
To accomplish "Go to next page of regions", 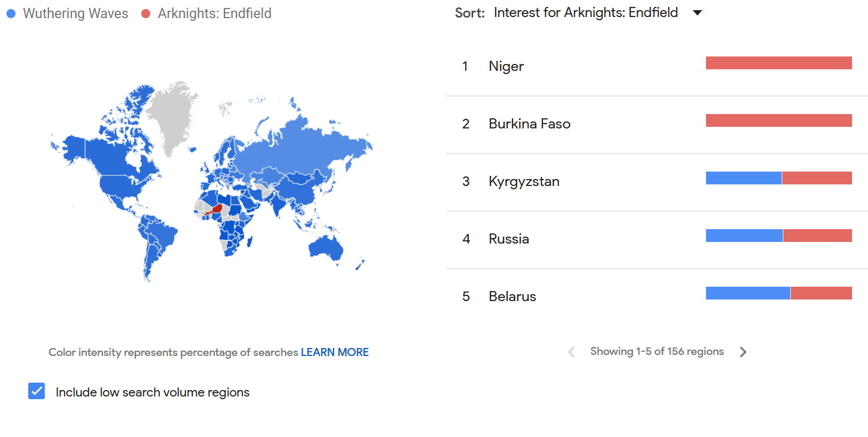I will click(743, 352).
